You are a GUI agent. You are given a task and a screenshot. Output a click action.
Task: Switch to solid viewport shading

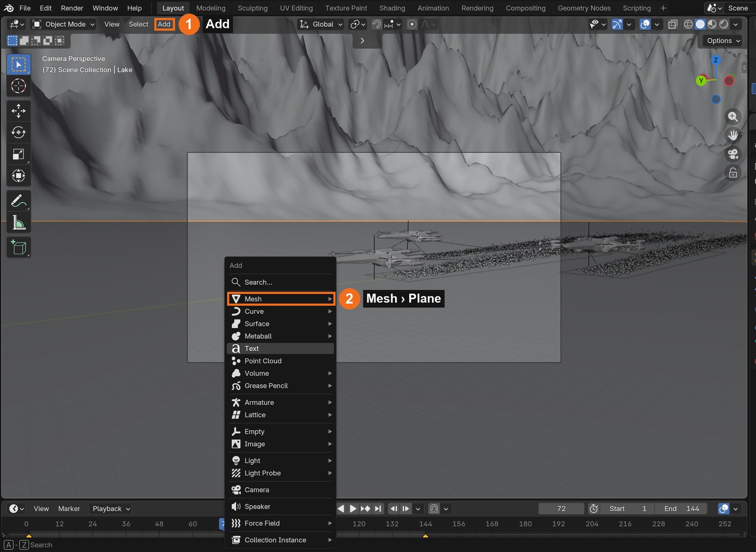700,24
